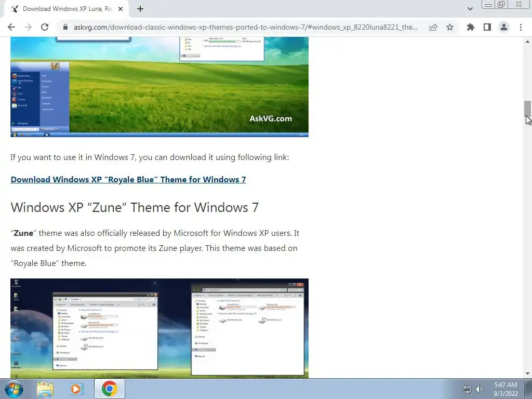Screen dimensions: 532x399
Task: Open the Royale Blue theme screenshot
Action: pyautogui.click(x=159, y=87)
